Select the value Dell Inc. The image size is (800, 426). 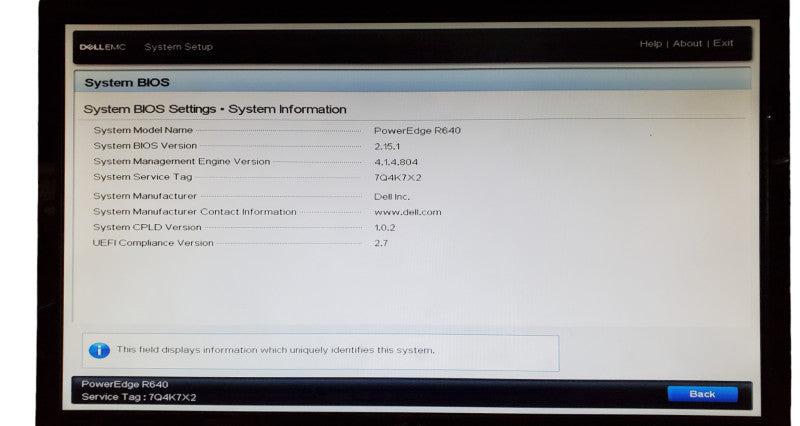pos(391,196)
